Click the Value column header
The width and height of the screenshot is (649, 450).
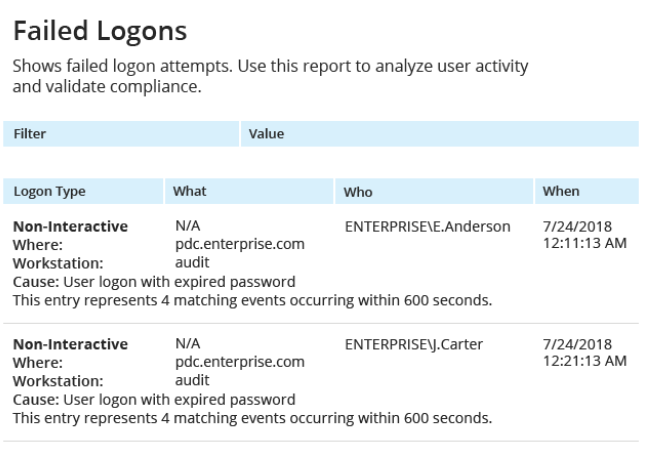point(266,133)
